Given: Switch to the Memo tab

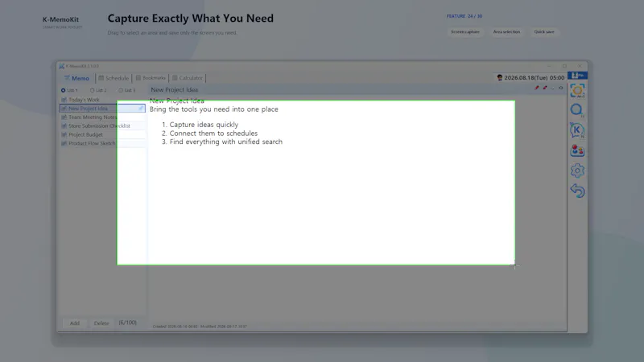Looking at the screenshot, I should coord(76,78).
